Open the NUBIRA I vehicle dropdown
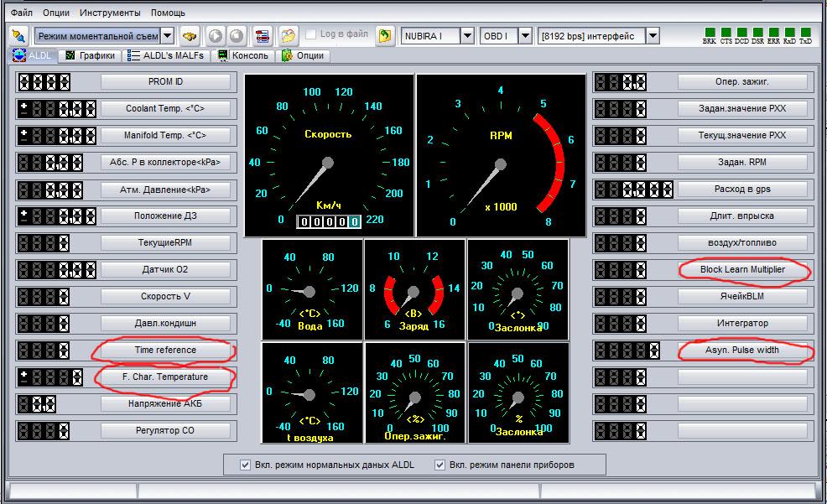This screenshot has height=504, width=827. pyautogui.click(x=467, y=36)
